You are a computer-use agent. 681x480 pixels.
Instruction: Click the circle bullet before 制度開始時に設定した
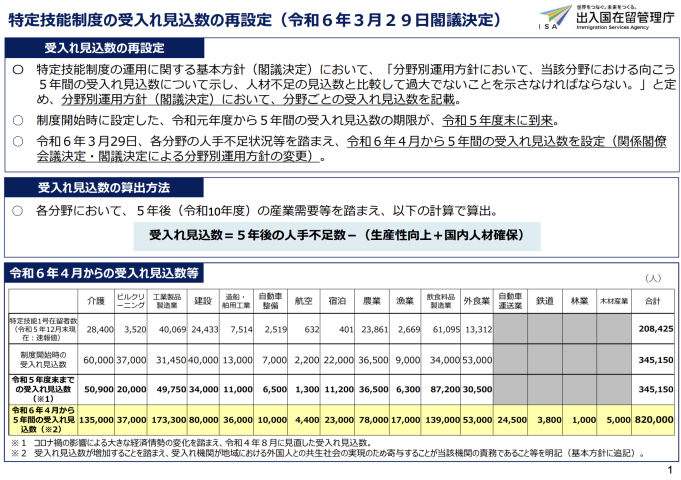(17, 120)
